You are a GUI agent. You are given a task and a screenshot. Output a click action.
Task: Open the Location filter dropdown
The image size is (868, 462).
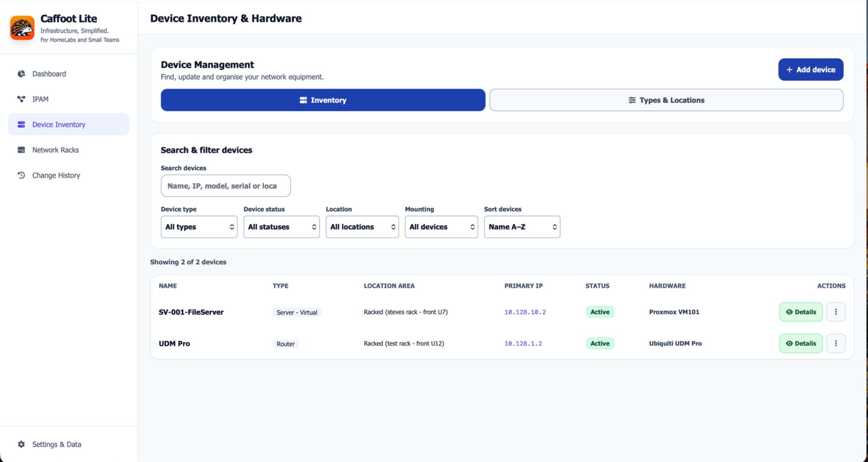coord(362,227)
